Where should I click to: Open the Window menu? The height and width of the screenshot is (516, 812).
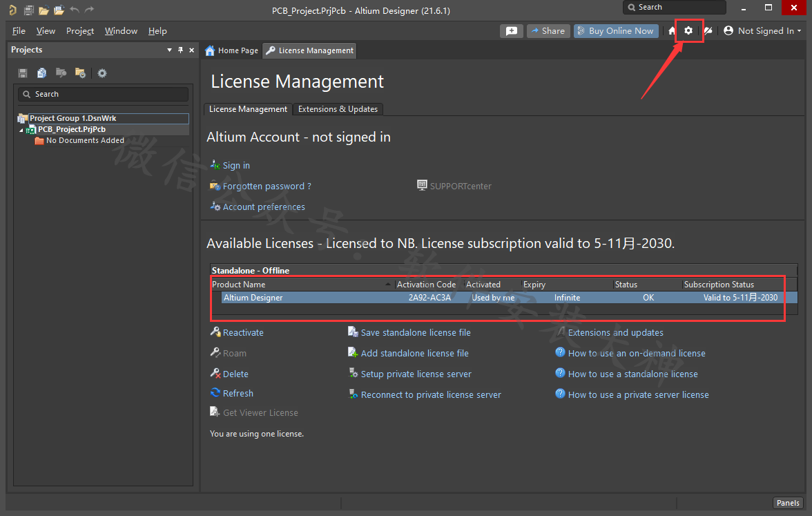[x=121, y=31]
